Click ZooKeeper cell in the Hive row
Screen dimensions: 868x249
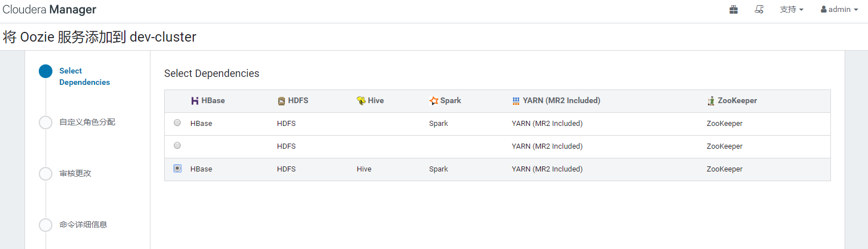coord(725,169)
